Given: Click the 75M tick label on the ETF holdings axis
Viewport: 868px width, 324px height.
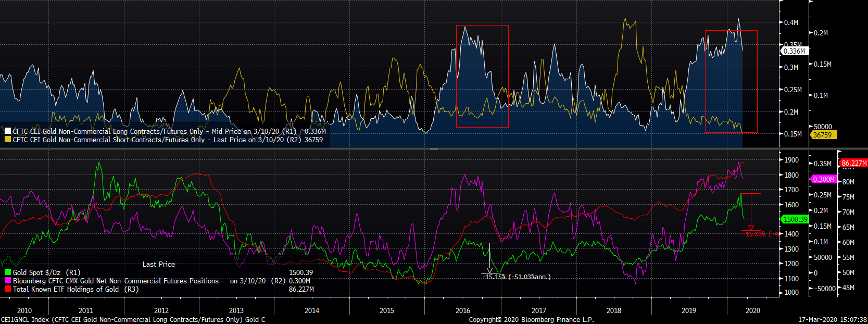Looking at the screenshot, I should coord(848,197).
